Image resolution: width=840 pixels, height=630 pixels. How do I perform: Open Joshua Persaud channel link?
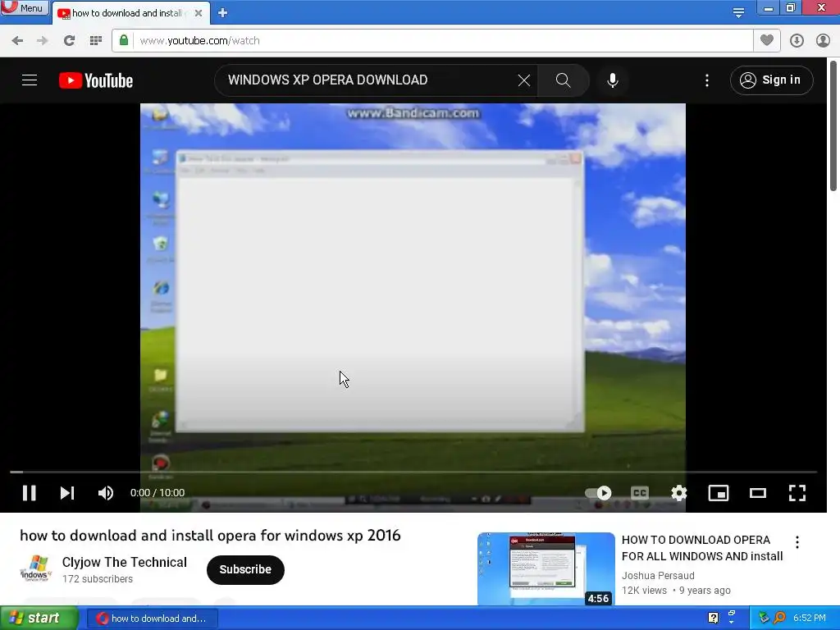[658, 575]
